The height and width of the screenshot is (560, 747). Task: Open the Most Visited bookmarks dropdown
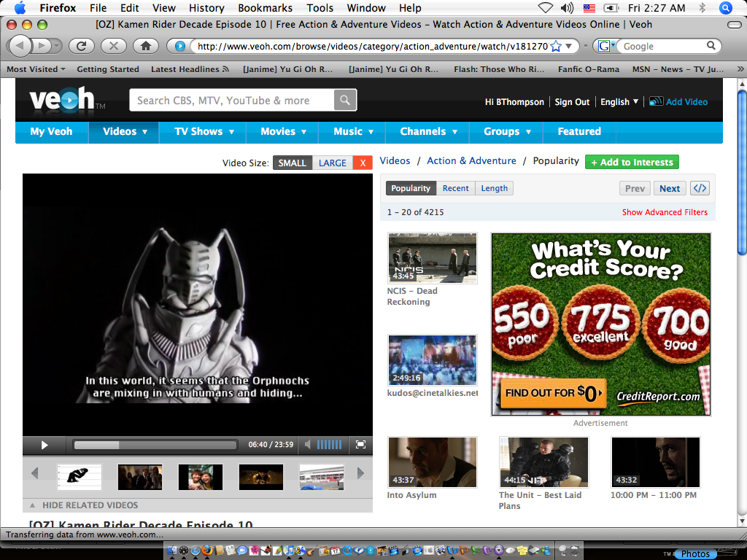(36, 69)
